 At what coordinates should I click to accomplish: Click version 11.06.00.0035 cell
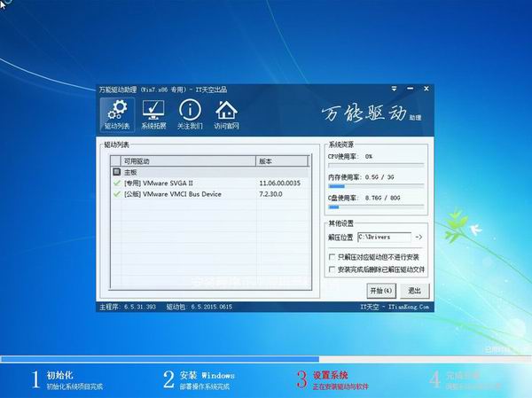tap(279, 183)
